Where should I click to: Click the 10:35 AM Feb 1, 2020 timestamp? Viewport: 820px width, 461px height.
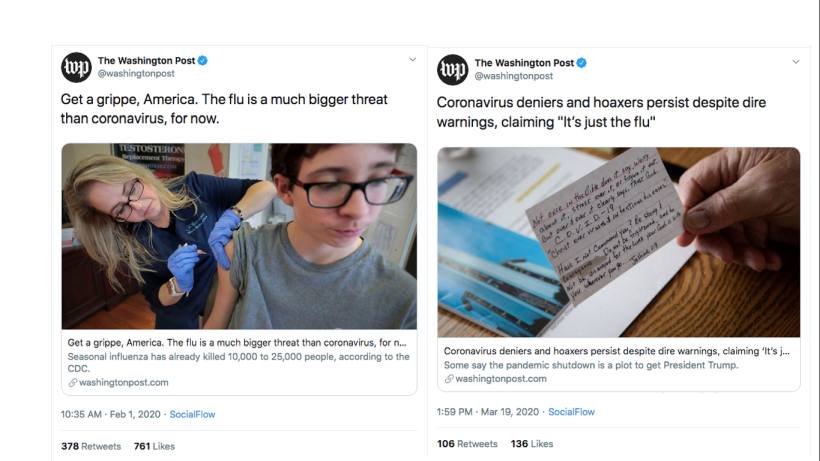pos(110,414)
